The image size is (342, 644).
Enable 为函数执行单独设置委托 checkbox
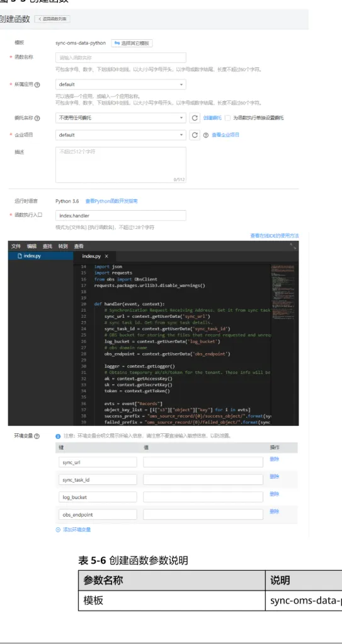point(228,118)
